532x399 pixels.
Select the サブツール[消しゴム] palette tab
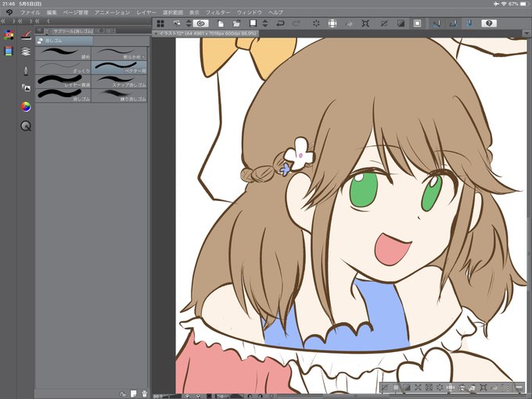coord(70,31)
